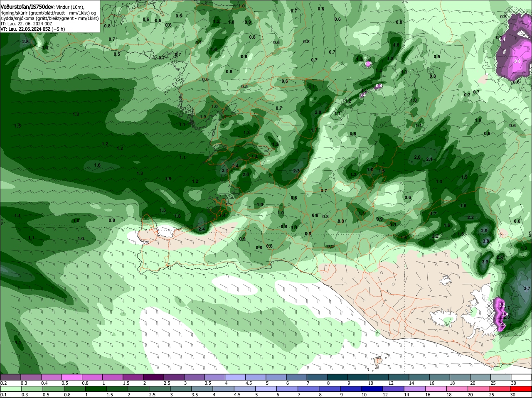Click the 2.9 precipitation value on the map
The width and height of the screenshot is (532, 398).
click(x=484, y=231)
